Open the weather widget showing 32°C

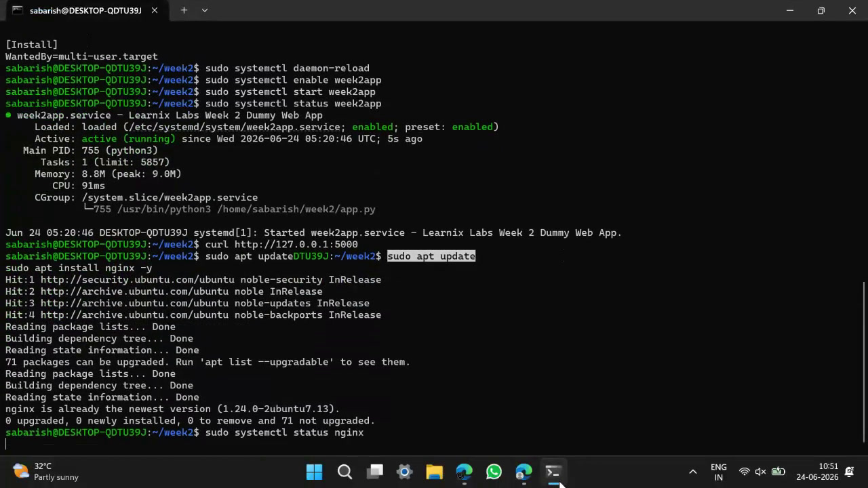click(x=46, y=472)
